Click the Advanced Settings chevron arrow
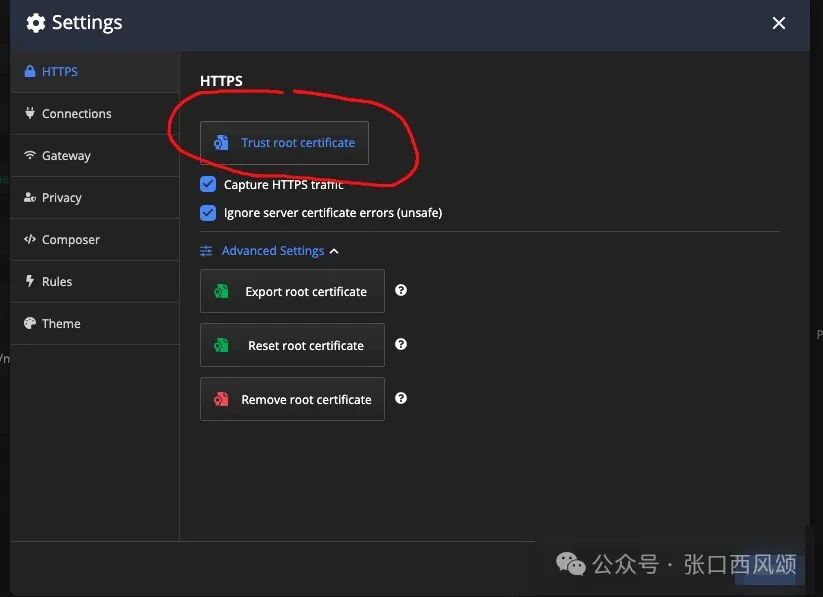 pos(334,251)
